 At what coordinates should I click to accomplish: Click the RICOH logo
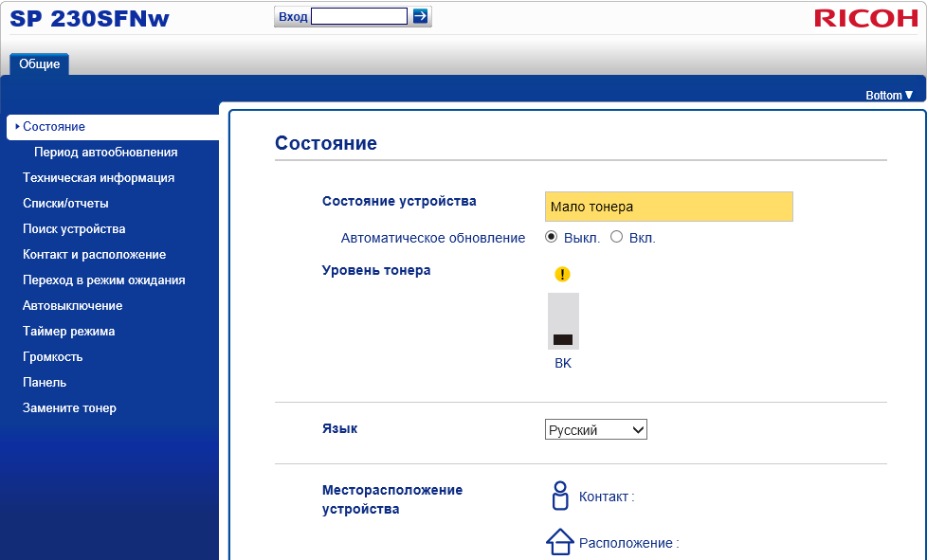coord(866,18)
